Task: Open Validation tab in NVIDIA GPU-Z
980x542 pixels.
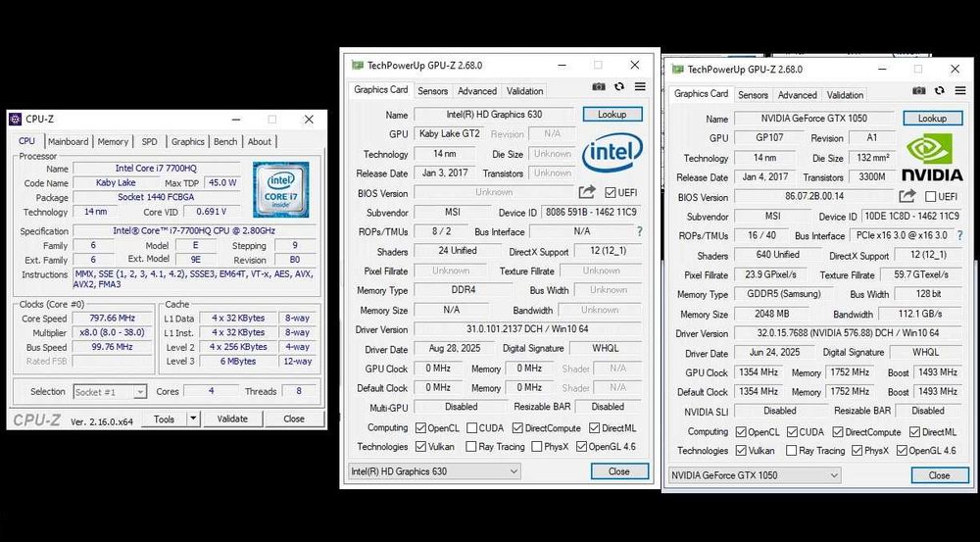Action: coord(845,95)
